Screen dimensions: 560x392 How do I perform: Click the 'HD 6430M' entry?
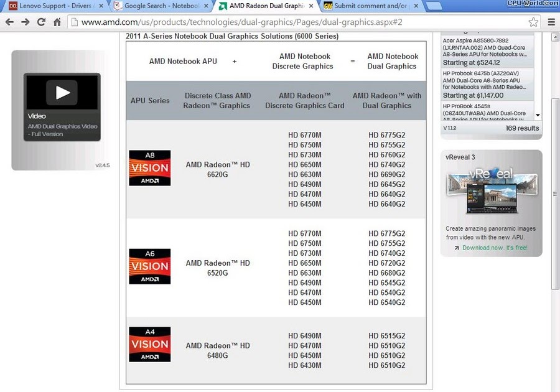[305, 366]
